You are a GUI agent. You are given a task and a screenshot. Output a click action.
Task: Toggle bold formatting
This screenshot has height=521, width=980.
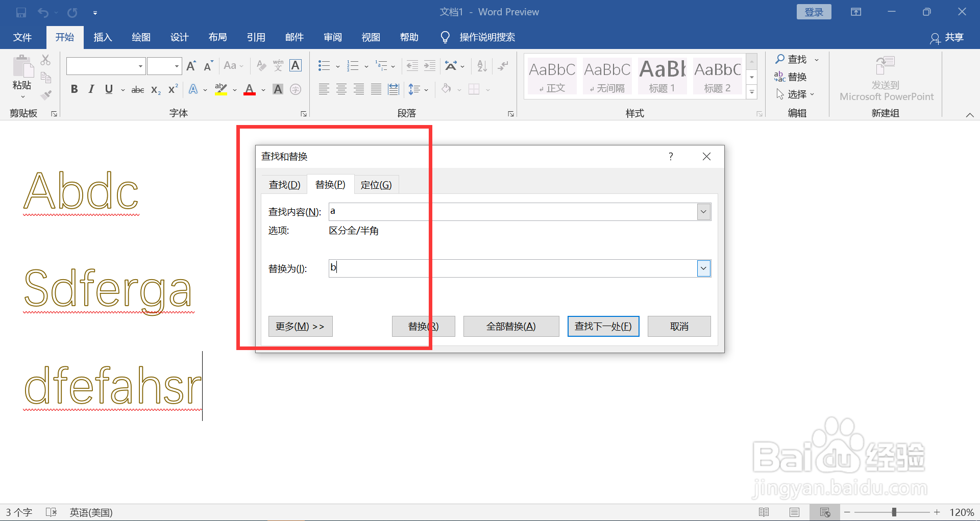tap(75, 89)
